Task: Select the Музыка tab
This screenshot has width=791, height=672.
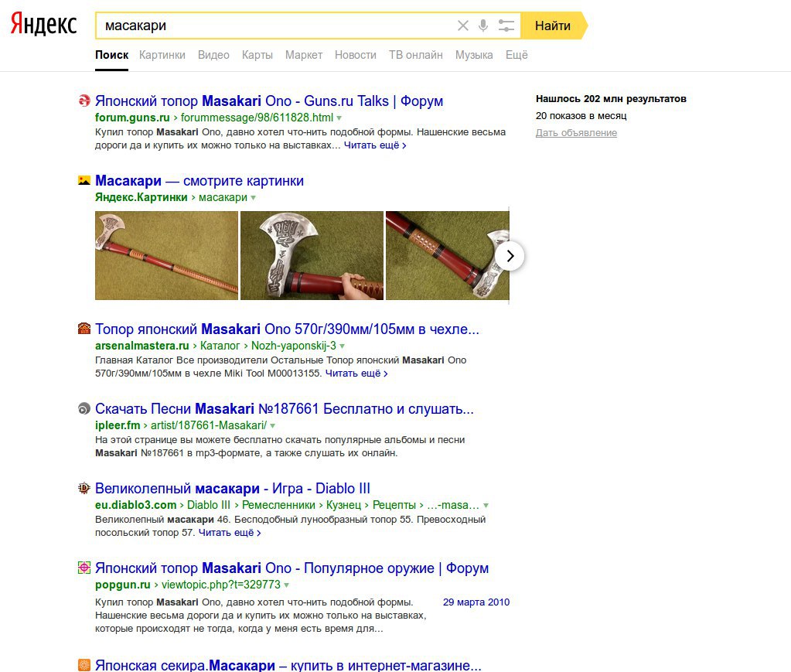Action: pos(474,55)
